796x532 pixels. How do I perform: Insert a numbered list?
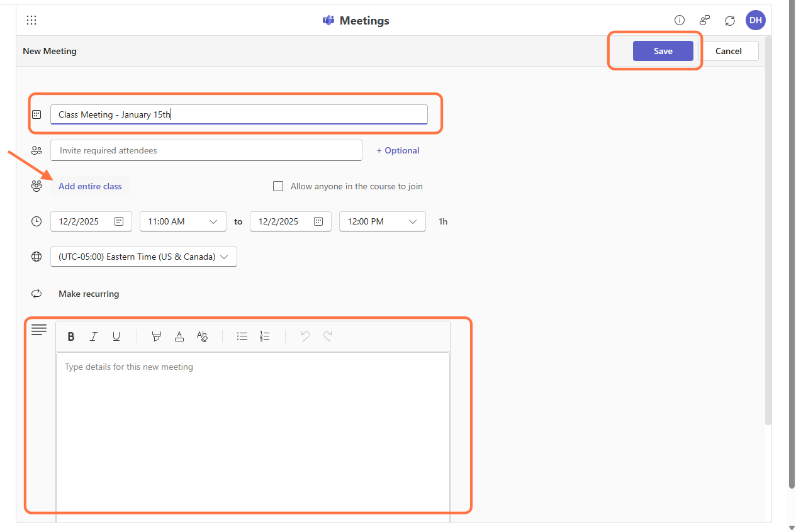(265, 336)
